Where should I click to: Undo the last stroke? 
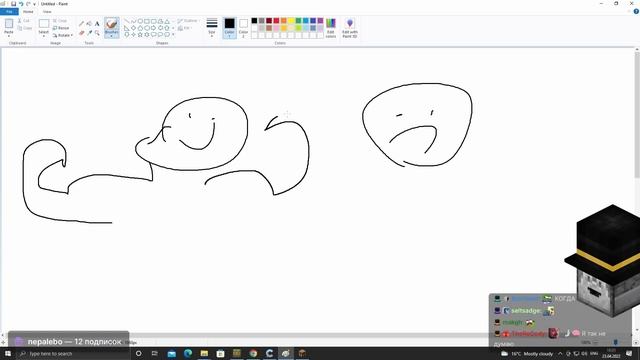(x=21, y=4)
